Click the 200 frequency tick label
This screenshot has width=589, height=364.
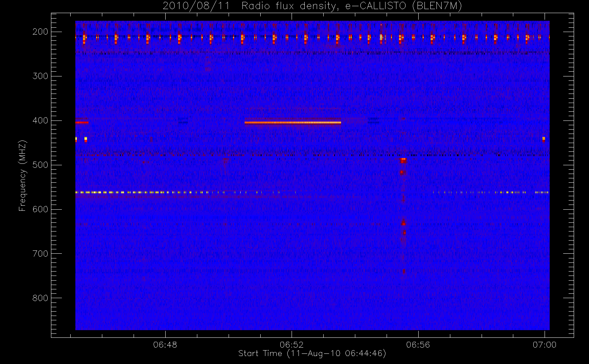(40, 32)
